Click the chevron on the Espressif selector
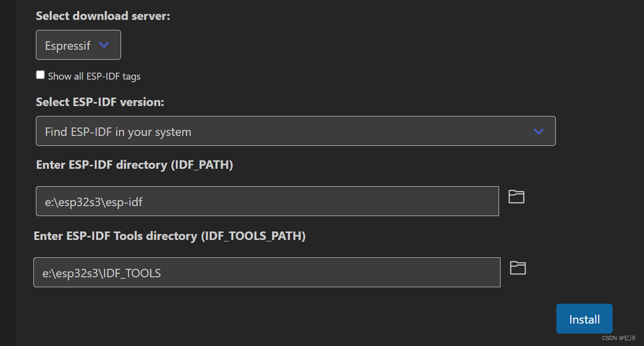The height and width of the screenshot is (346, 644). (104, 45)
